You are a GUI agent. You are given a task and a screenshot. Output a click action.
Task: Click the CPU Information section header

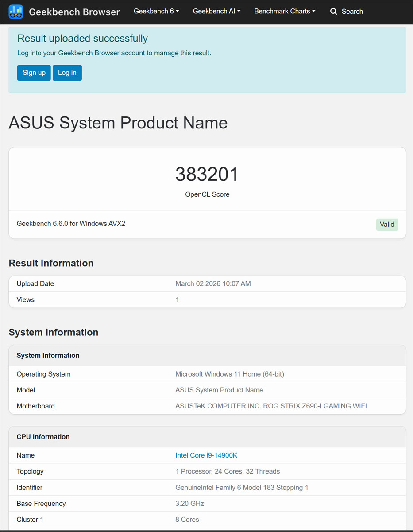pos(43,437)
